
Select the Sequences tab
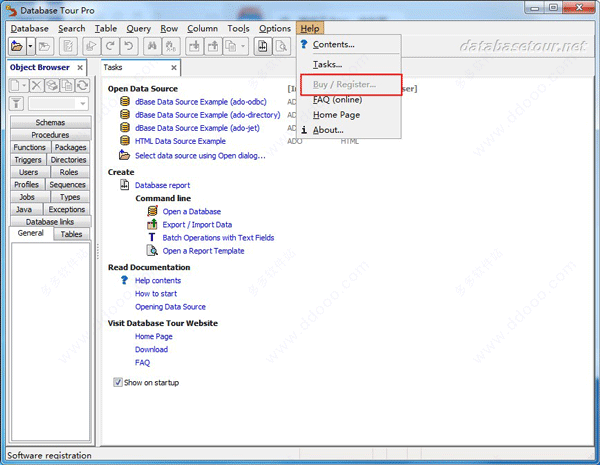(x=67, y=184)
